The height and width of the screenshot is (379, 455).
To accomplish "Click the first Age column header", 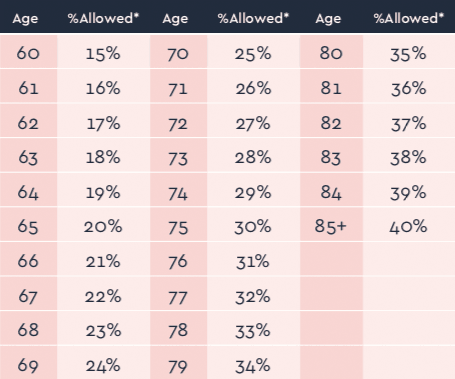I will click(x=25, y=18).
